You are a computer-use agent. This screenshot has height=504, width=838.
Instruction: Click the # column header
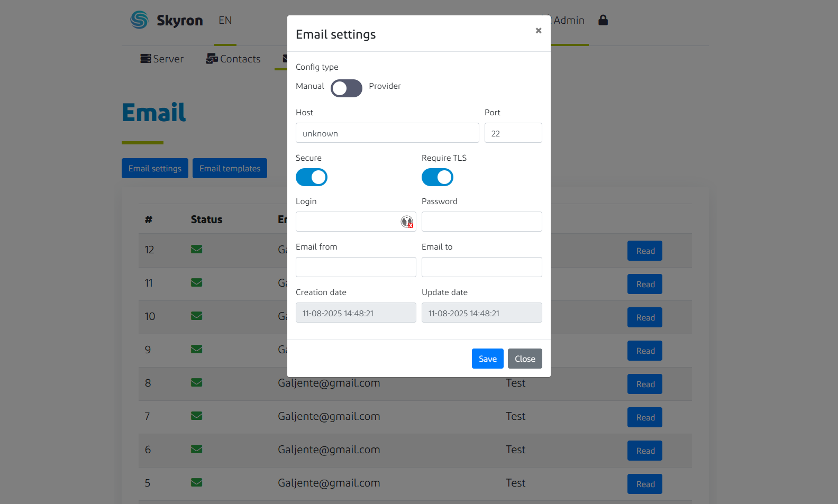pos(149,219)
